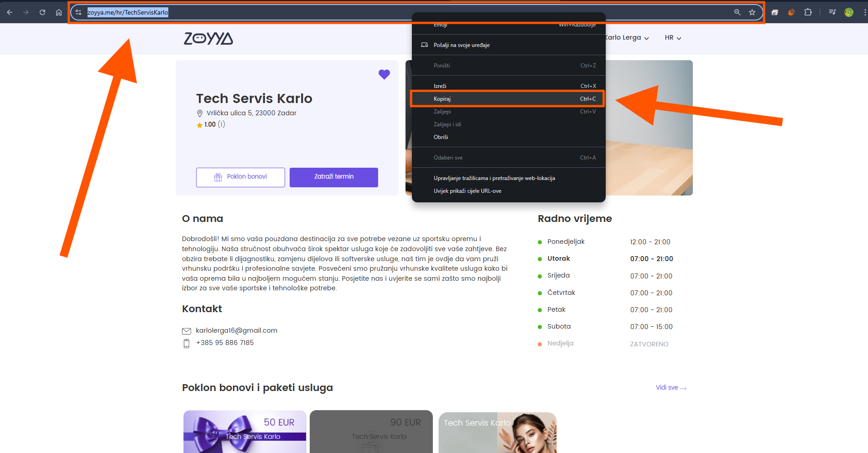Viewport: 868px width, 453px height.
Task: Open the browser profile avatar
Action: pos(849,12)
